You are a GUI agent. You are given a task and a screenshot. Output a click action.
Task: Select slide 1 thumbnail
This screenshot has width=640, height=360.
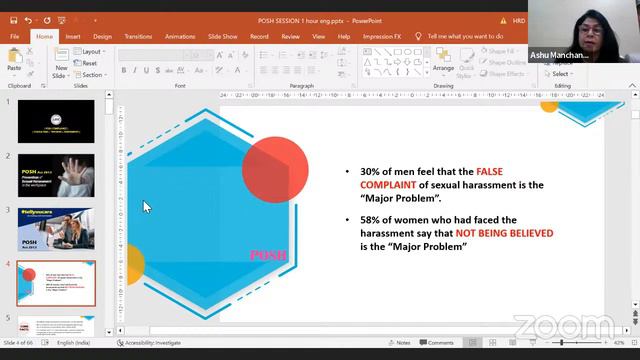click(x=56, y=121)
